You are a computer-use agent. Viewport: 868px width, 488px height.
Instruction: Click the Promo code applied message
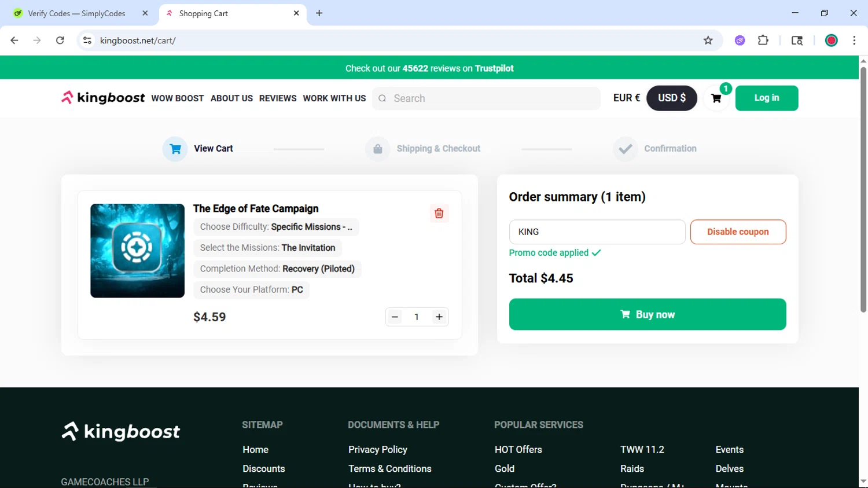pyautogui.click(x=555, y=253)
